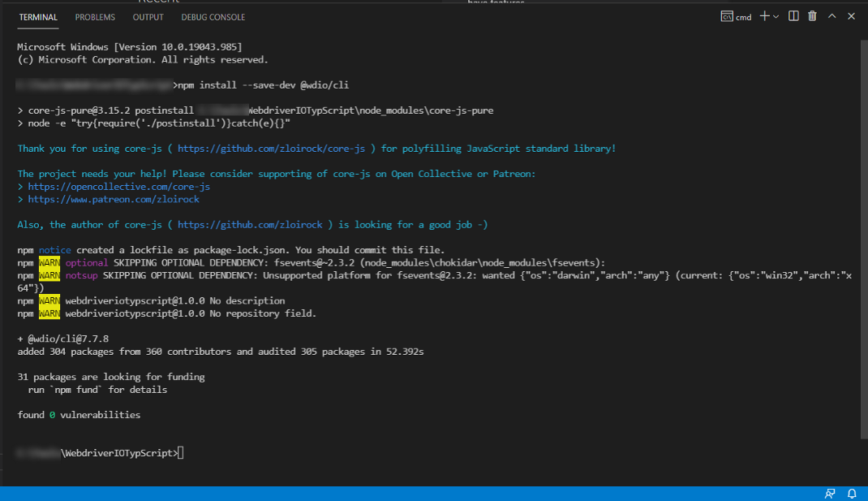
Task: Create a new terminal with plus icon
Action: pyautogui.click(x=763, y=16)
